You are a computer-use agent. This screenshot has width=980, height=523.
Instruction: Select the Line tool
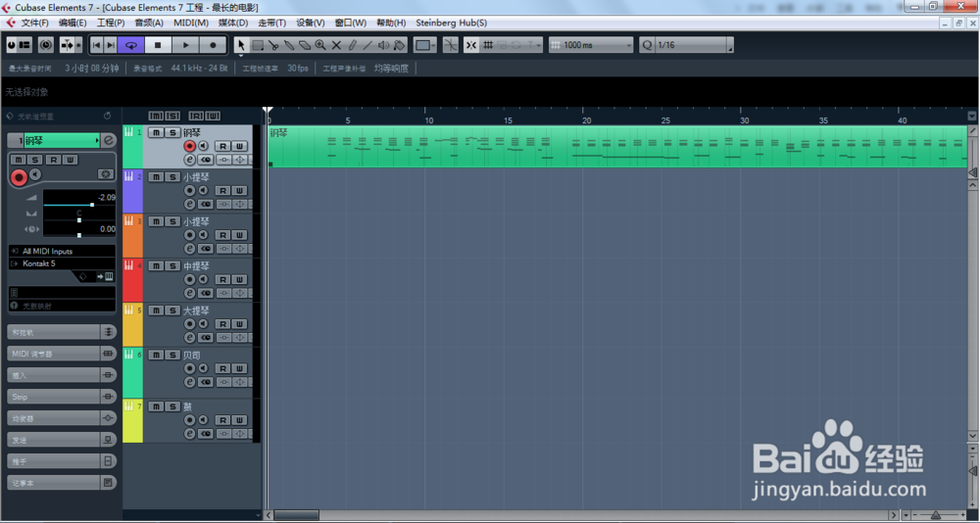point(367,45)
